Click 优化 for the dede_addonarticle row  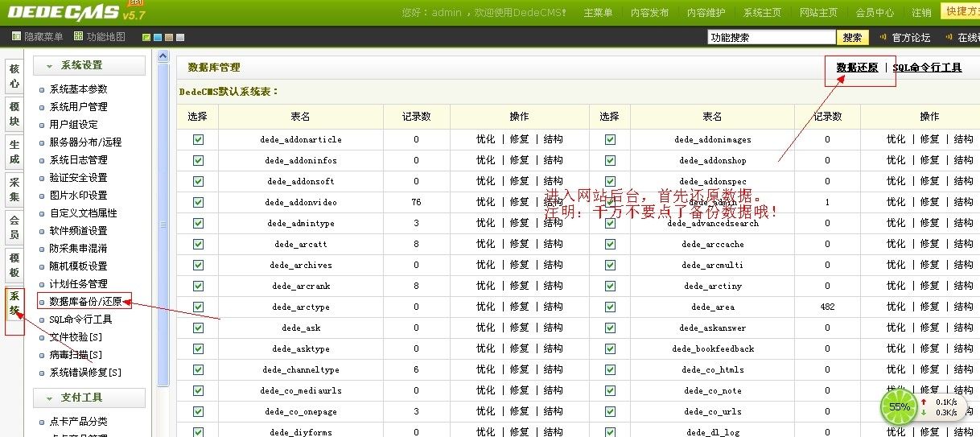point(486,139)
